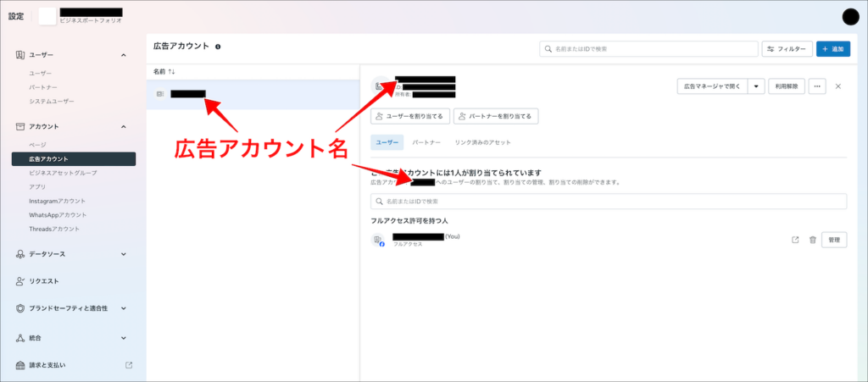Screen dimensions: 868x382
Task: Click the sort arrows next to 名前
Action: (171, 72)
